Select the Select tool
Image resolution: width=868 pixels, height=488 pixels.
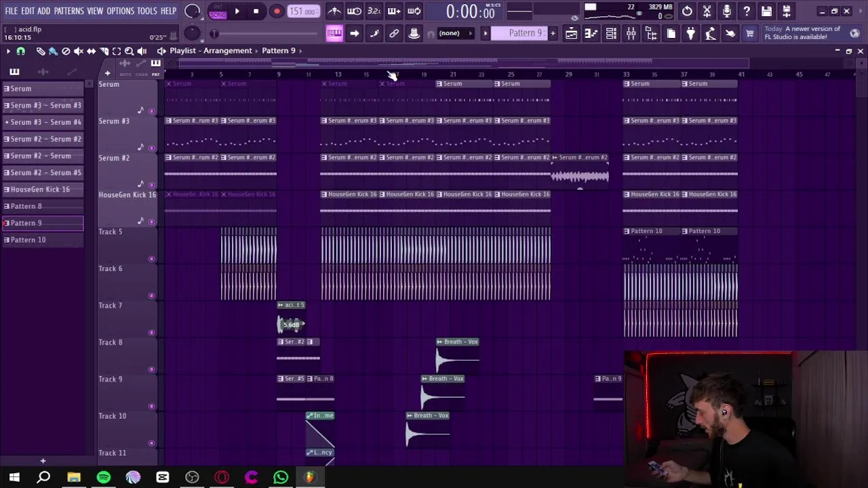click(x=117, y=51)
